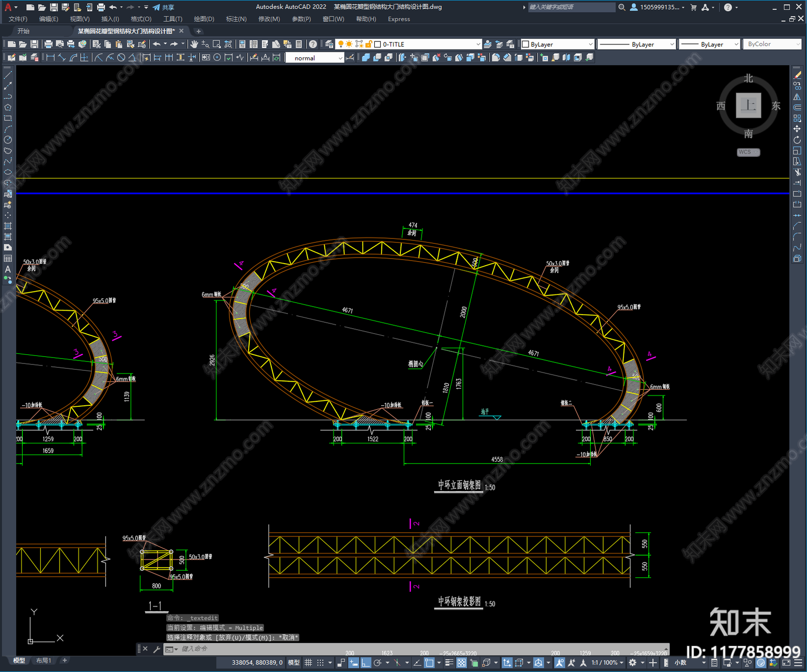
Task: Select the Multiline Text tool
Action: point(8,270)
